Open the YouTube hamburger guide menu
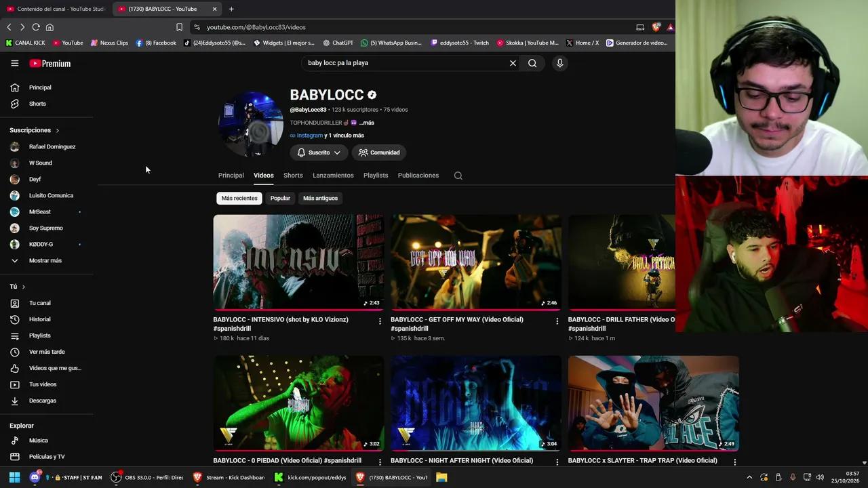 [x=14, y=63]
